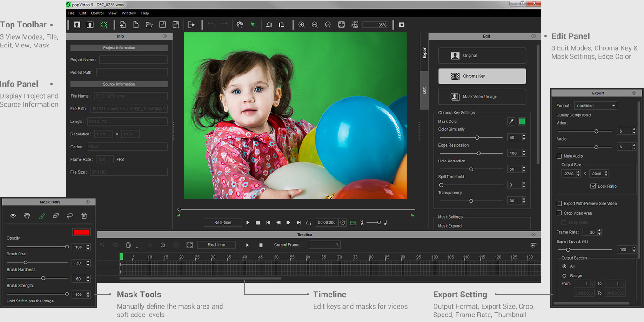
Task: Toggle the green preview display icon near volume
Action: click(353, 222)
